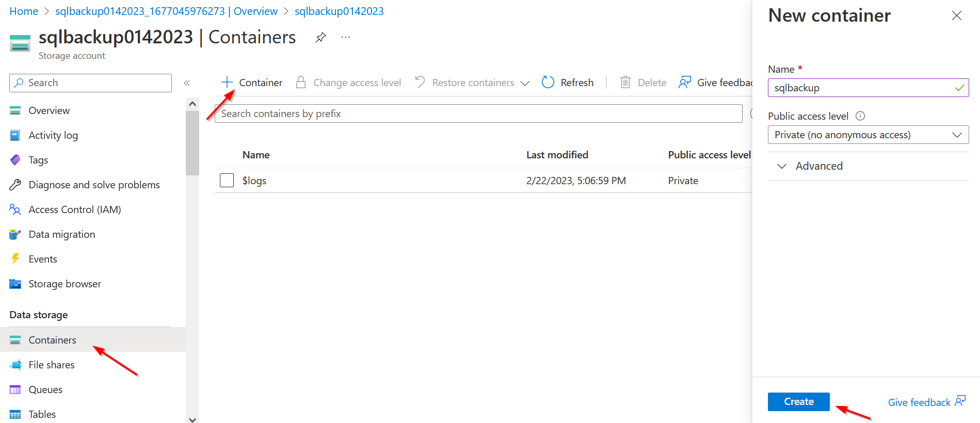Viewport: 980px width, 423px height.
Task: Click the Tables icon
Action: click(15, 414)
